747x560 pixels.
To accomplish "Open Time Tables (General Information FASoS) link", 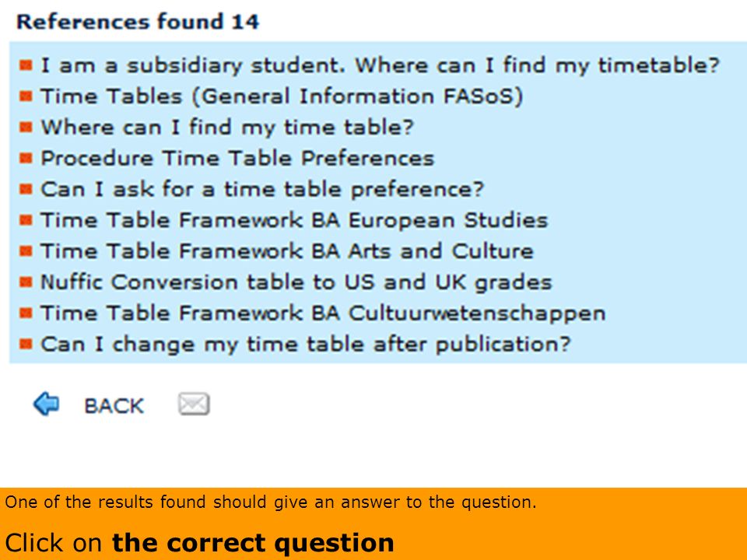I will click(282, 96).
